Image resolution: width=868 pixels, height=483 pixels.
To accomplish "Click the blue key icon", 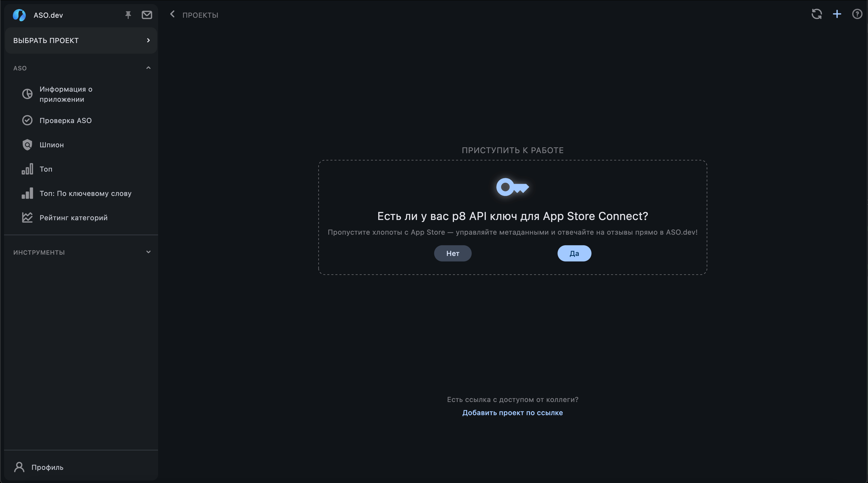I will coord(513,187).
